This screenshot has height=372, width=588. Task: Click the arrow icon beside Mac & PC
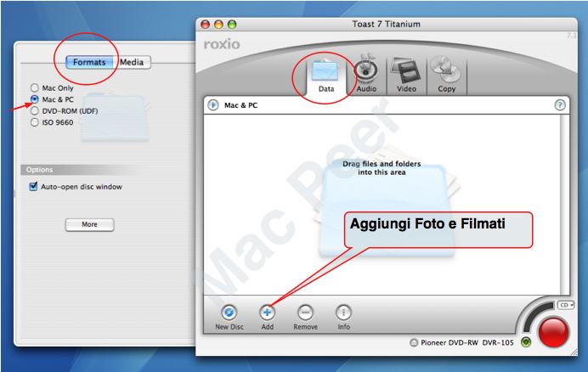[213, 105]
